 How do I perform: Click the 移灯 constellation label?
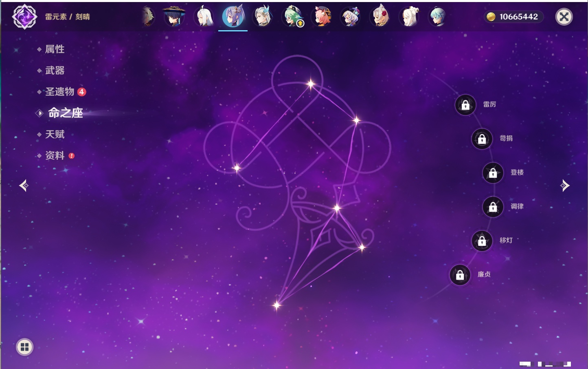coord(506,241)
